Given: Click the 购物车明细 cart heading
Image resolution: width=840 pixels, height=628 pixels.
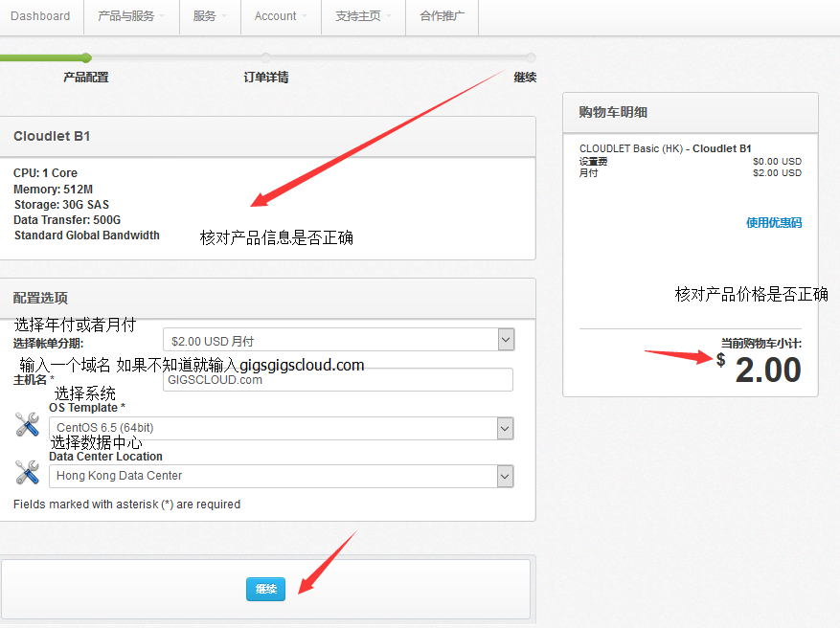Looking at the screenshot, I should pyautogui.click(x=613, y=112).
